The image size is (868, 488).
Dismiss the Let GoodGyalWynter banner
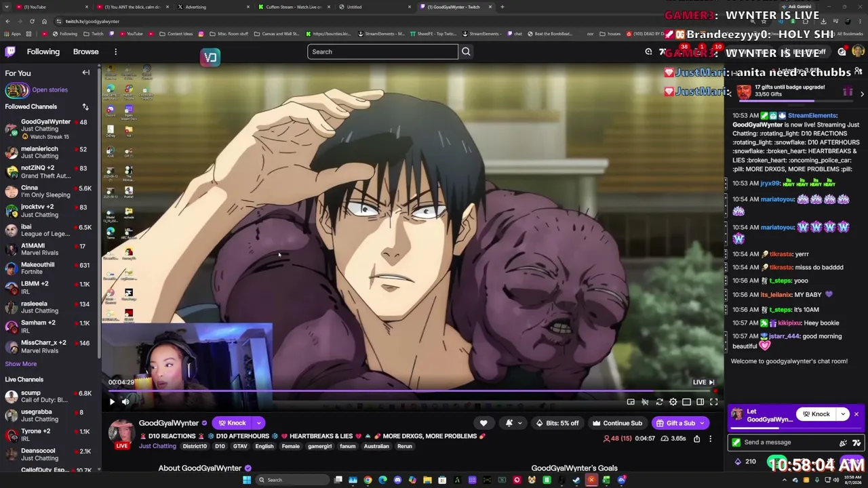coord(856,414)
